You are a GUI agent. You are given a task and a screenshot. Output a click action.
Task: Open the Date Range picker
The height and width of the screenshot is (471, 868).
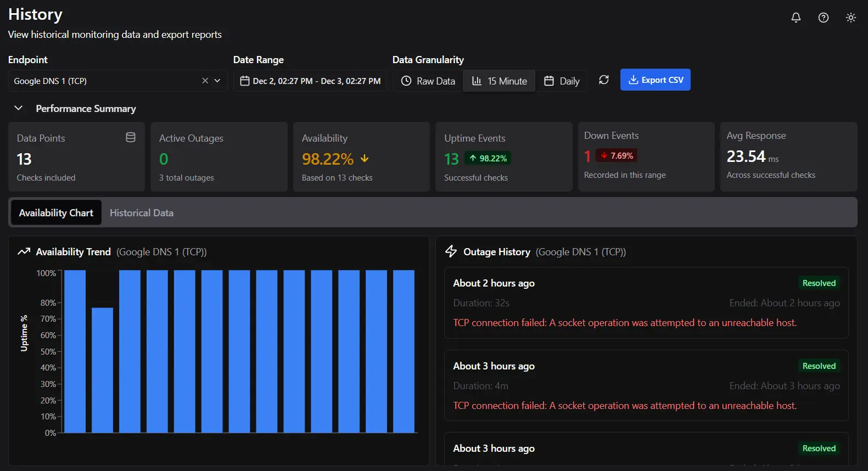coord(310,81)
